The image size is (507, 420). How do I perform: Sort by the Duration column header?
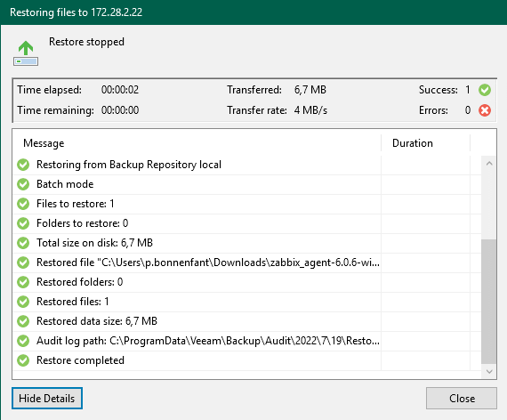coord(425,143)
